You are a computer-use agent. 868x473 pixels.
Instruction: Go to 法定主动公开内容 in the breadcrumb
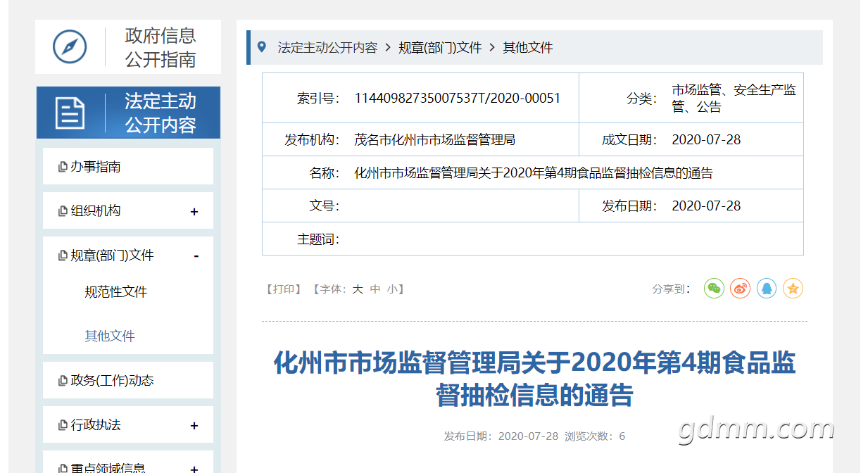pyautogui.click(x=327, y=48)
